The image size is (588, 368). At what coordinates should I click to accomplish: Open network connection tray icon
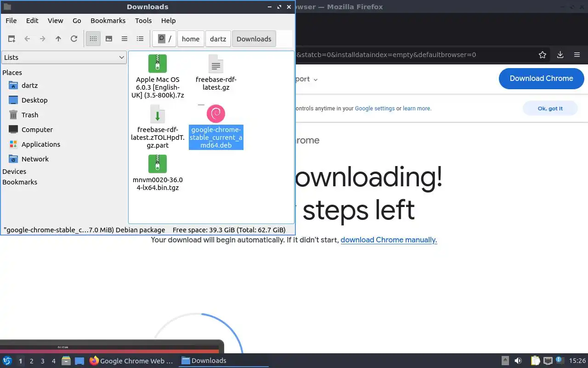coord(548,361)
